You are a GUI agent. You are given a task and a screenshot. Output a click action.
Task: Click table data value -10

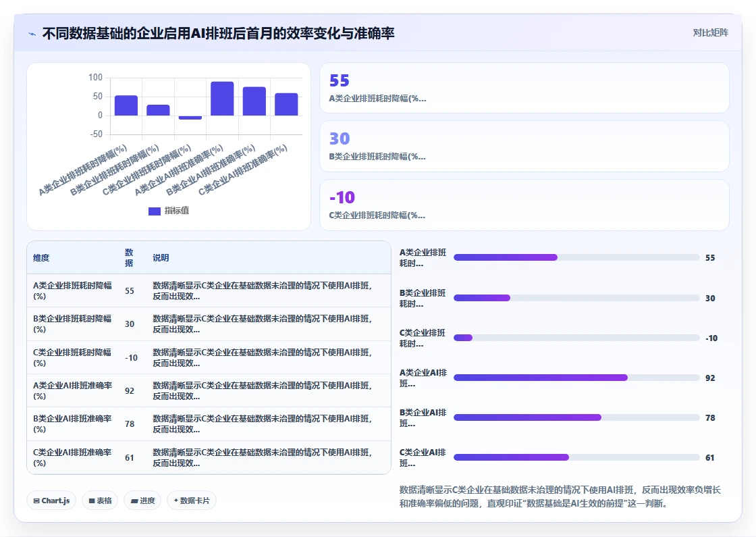click(131, 358)
